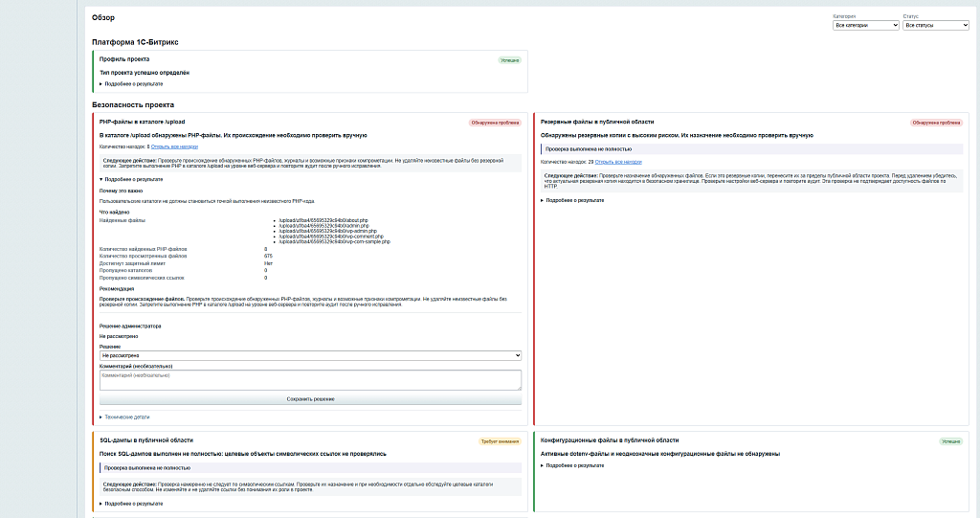Expand Технические детали section

[x=124, y=417]
